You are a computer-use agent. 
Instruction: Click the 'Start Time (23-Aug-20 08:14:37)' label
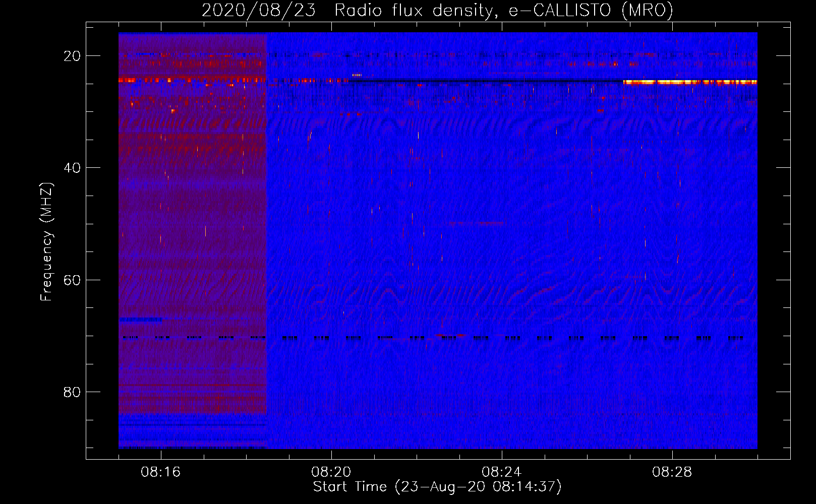(x=437, y=487)
